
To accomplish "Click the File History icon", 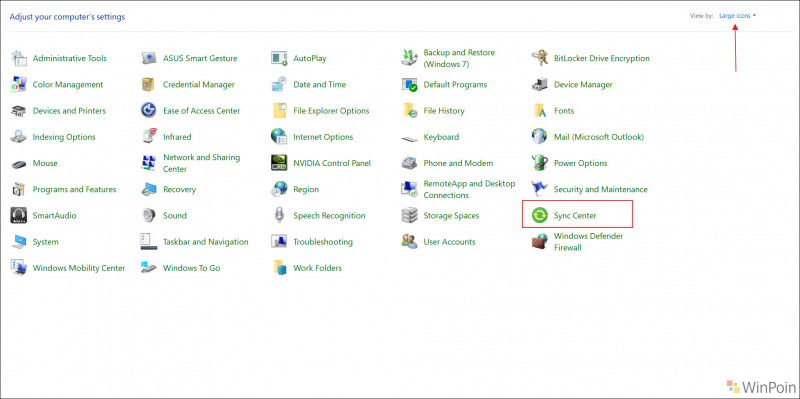I will click(409, 111).
